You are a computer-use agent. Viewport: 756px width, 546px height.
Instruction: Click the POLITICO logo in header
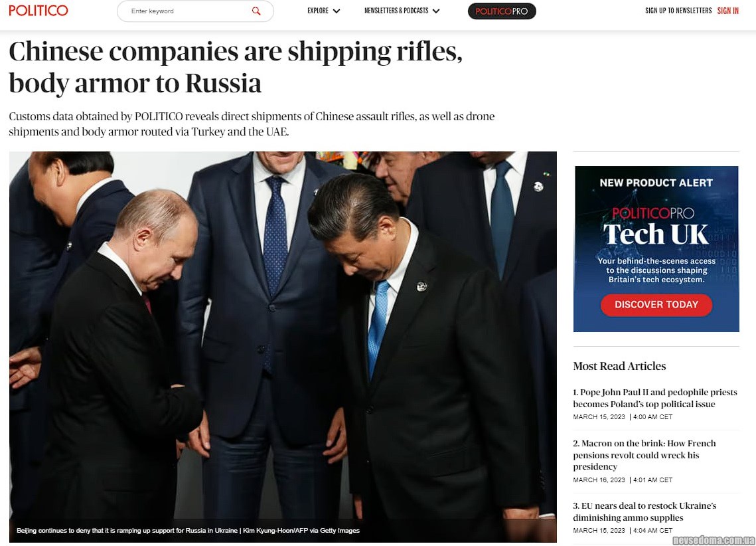38,11
